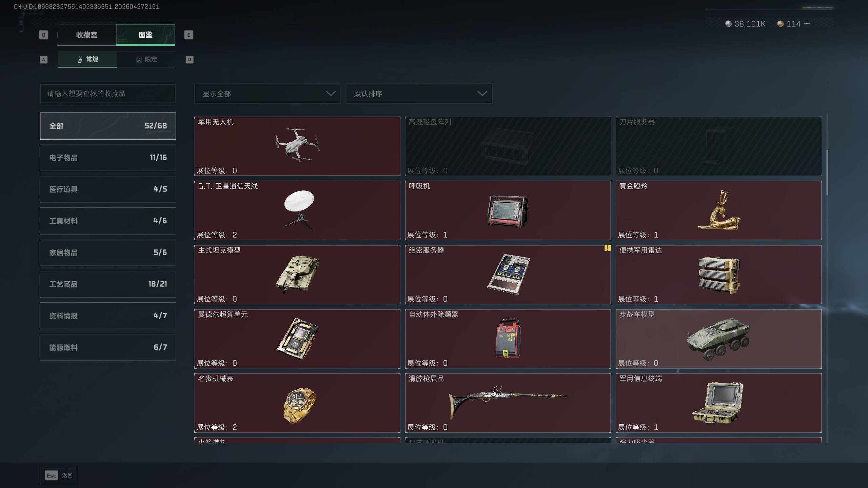Screen dimensions: 868x488
Task: Open the G.T.I卫星通信天线 satellite dish item
Action: point(297,210)
